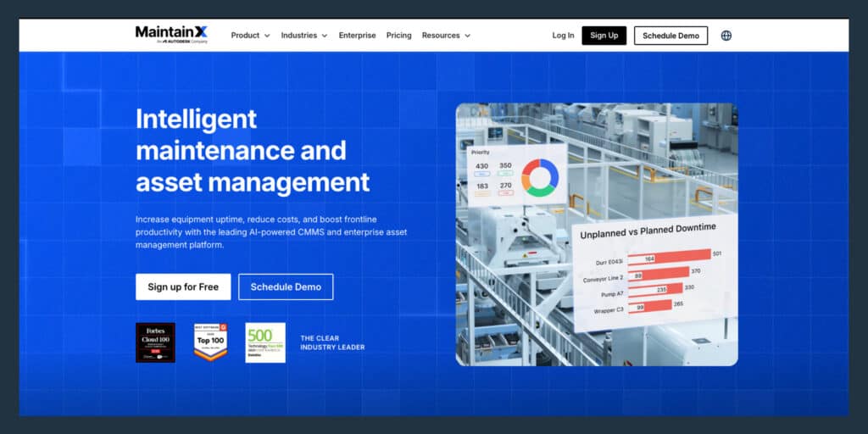
Task: Click the priority value 430
Action: [481, 166]
